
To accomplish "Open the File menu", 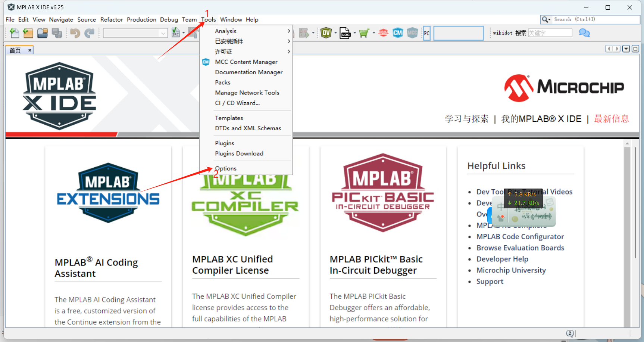I will coord(10,19).
